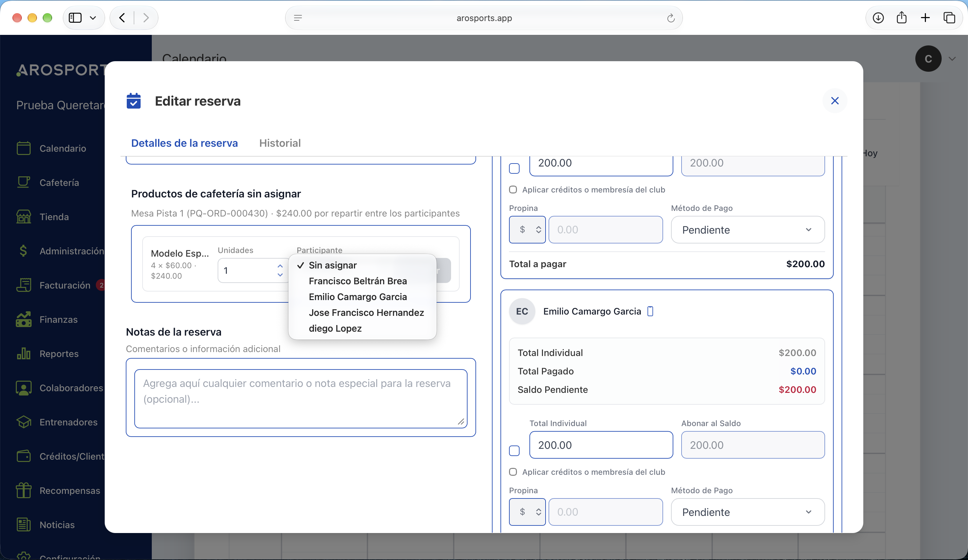Switch to Detalles de la reserva tab
Image resolution: width=968 pixels, height=560 pixels.
184,143
